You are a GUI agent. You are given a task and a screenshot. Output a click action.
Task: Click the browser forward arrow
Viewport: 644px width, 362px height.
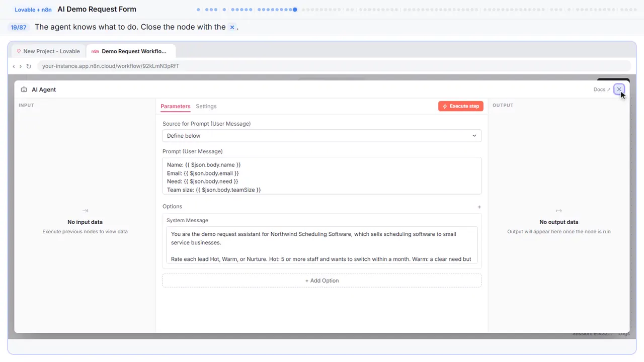tap(21, 66)
